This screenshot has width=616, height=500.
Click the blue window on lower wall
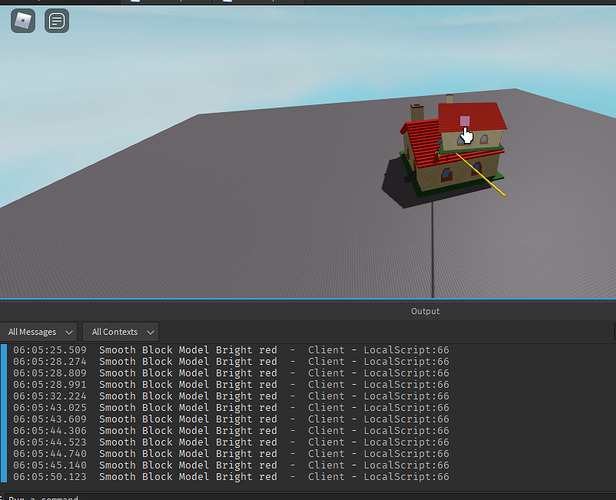click(446, 173)
